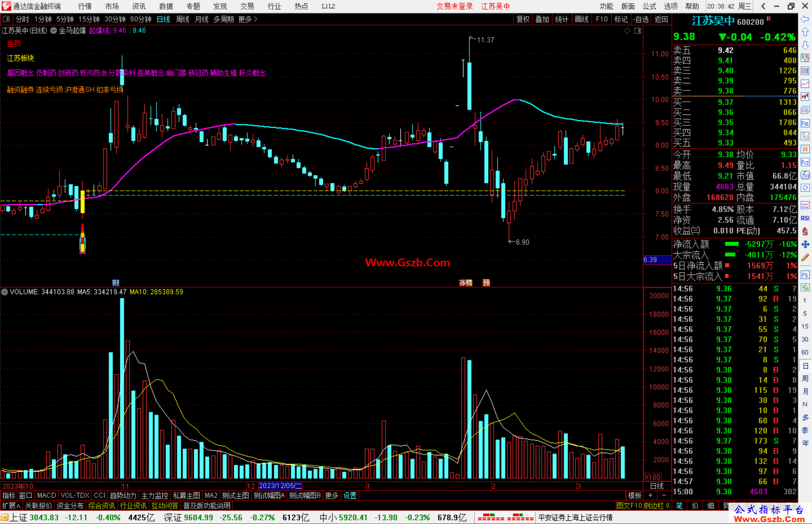Click the FS icon in right sidebar
Screen dimensions: 812x524
[x=805, y=275]
